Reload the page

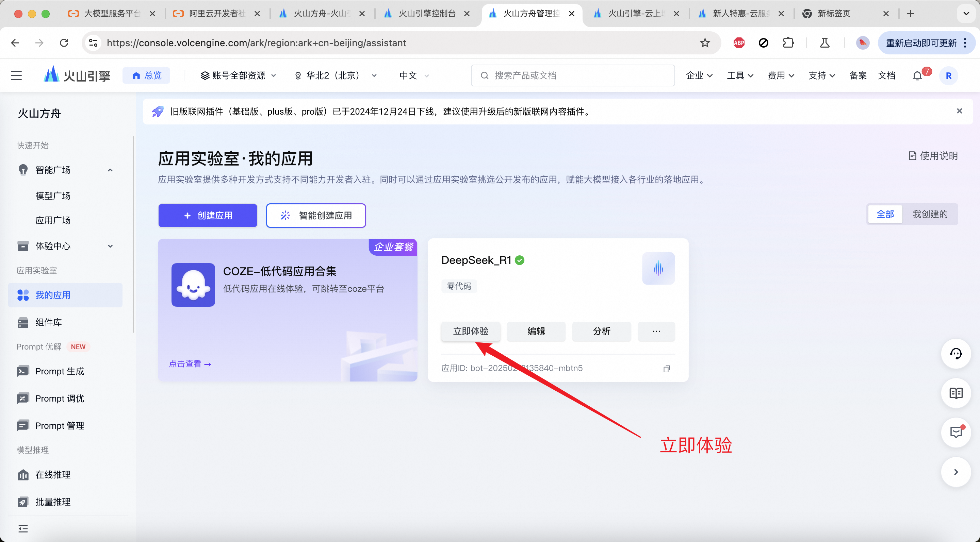(x=64, y=43)
